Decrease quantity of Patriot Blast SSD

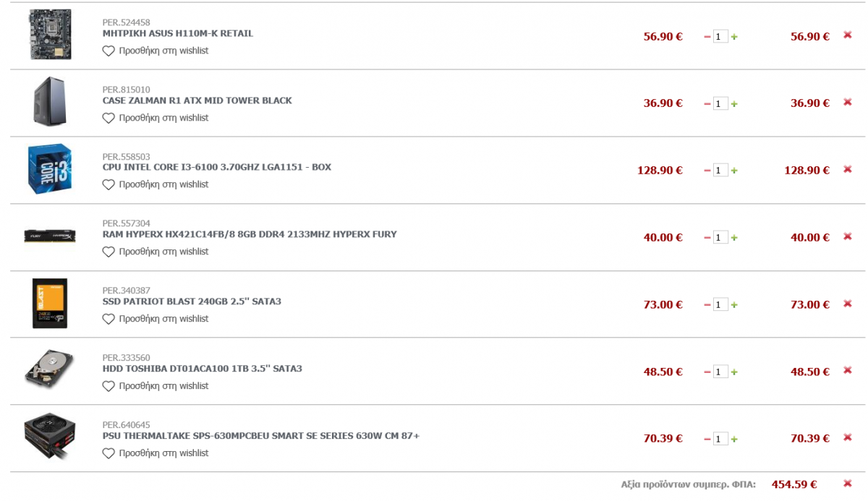click(707, 305)
